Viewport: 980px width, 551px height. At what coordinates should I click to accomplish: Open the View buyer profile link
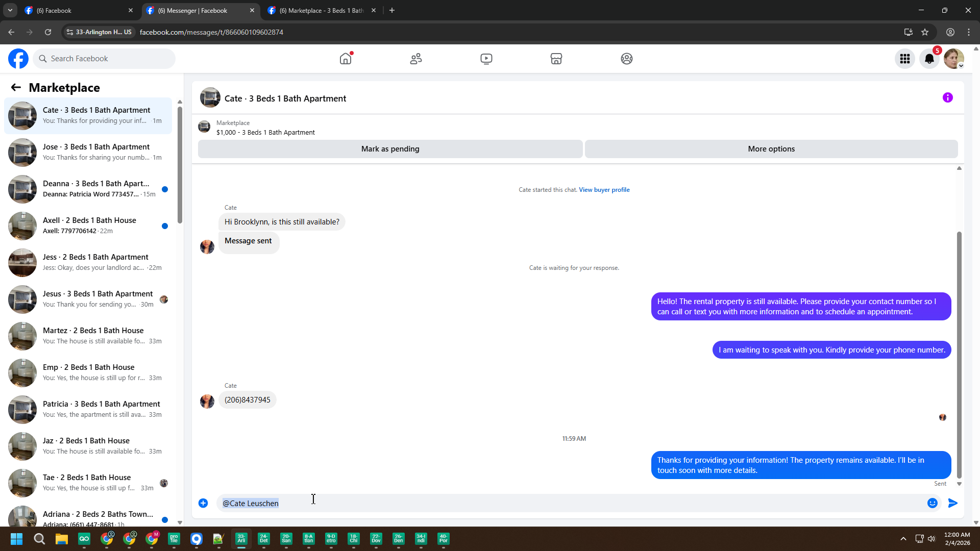pos(604,190)
